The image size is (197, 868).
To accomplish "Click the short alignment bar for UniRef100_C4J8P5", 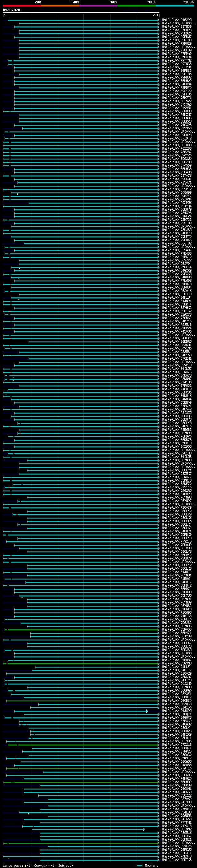I will point(81,711).
